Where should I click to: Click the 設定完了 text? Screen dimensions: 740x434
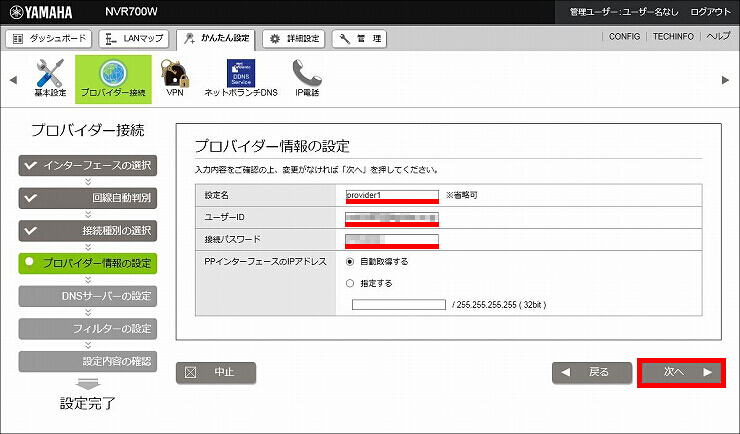coord(88,403)
